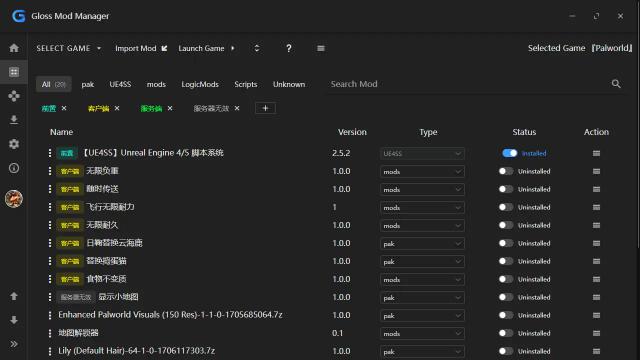Click the user avatar in sidebar
Viewport: 640px width, 360px height.
(x=14, y=199)
